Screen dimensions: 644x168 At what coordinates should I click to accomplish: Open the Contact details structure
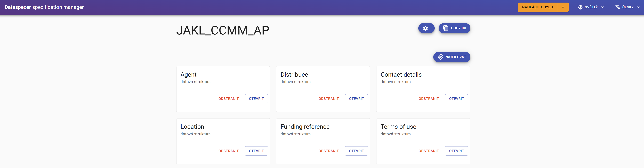456,99
